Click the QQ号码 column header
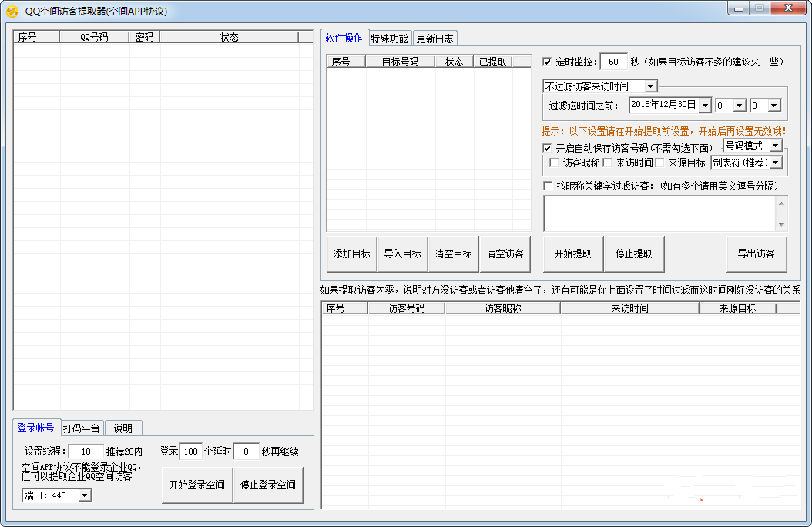The height and width of the screenshot is (527, 812). point(94,37)
